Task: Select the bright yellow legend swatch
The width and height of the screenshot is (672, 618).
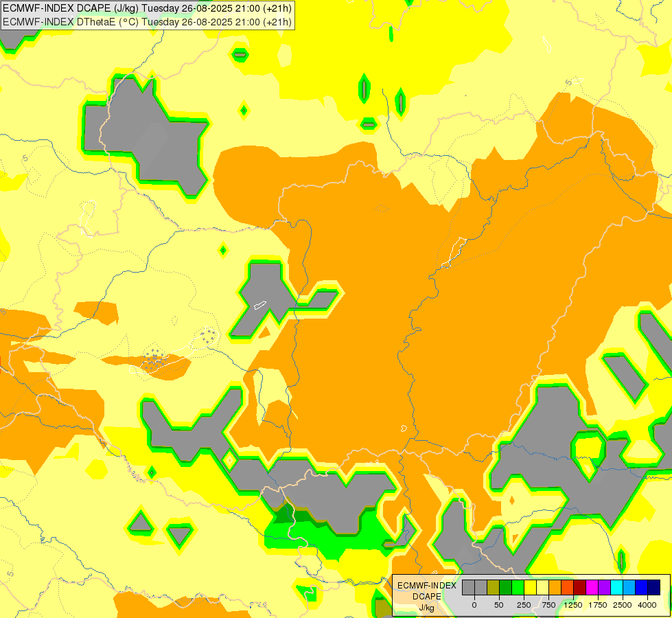Action: [531, 588]
